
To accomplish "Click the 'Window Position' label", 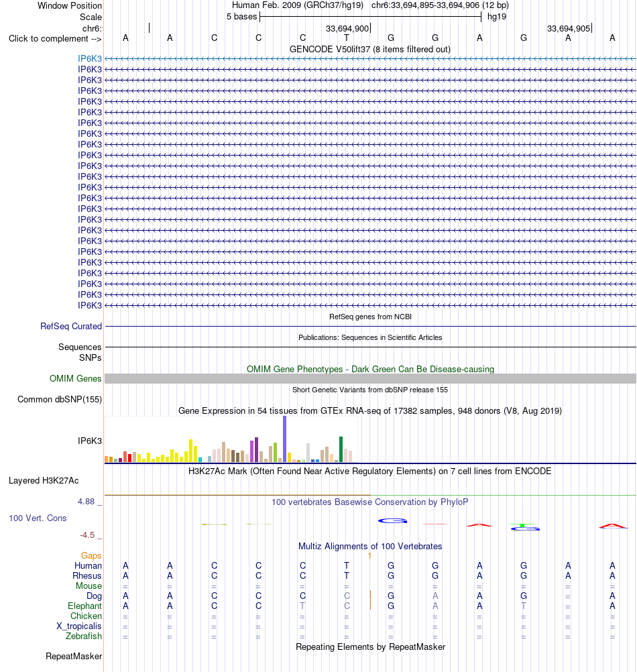I will click(69, 5).
